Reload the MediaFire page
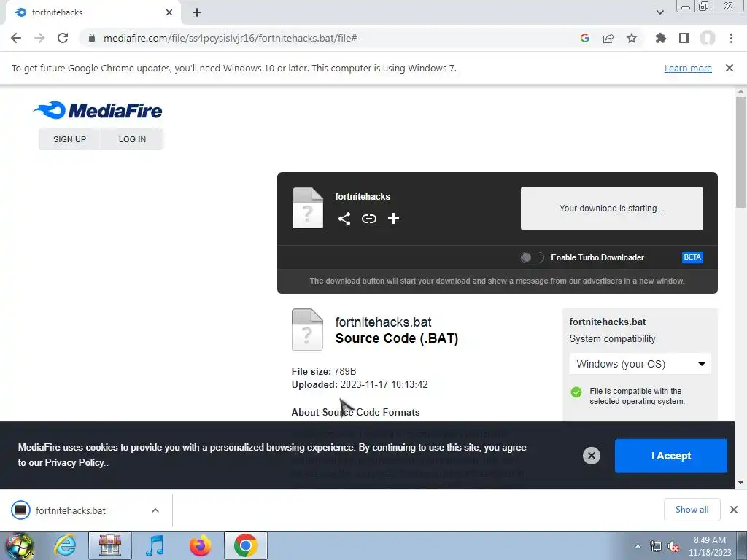 pos(63,38)
